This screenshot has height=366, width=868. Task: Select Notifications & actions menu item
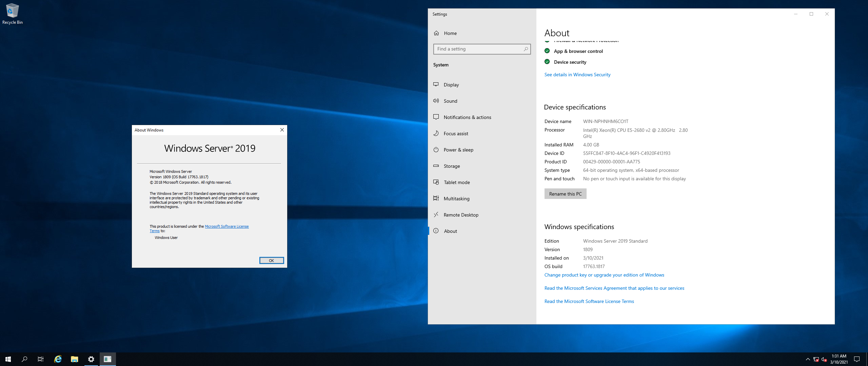tap(467, 117)
